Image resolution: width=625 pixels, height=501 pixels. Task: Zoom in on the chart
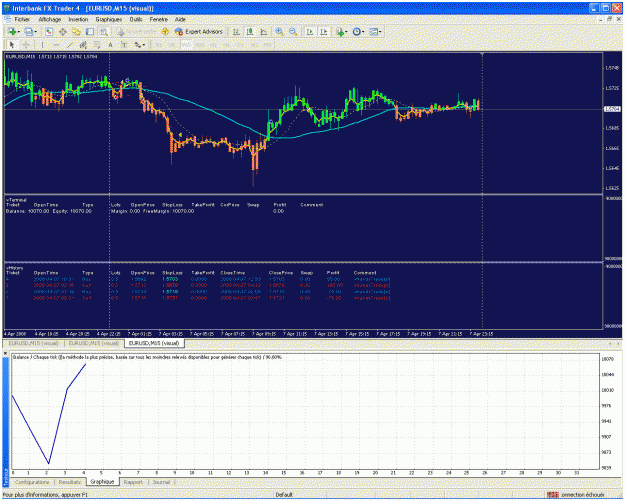279,31
